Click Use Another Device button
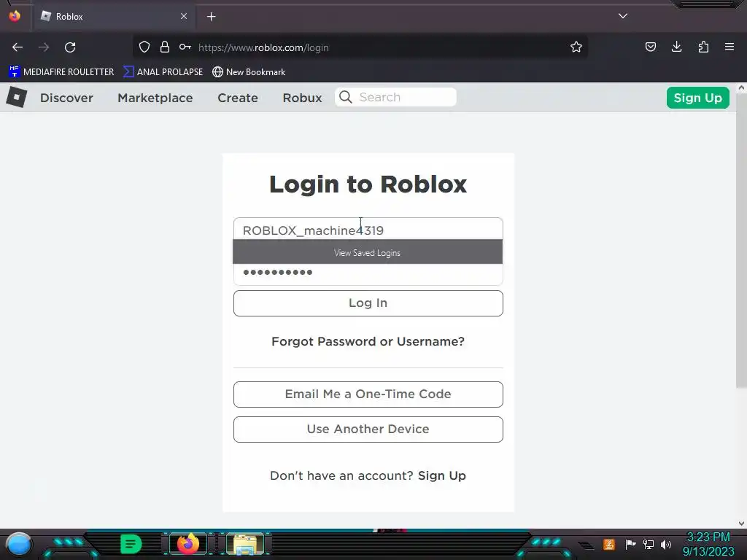Viewport: 747px width, 560px height. pos(368,429)
